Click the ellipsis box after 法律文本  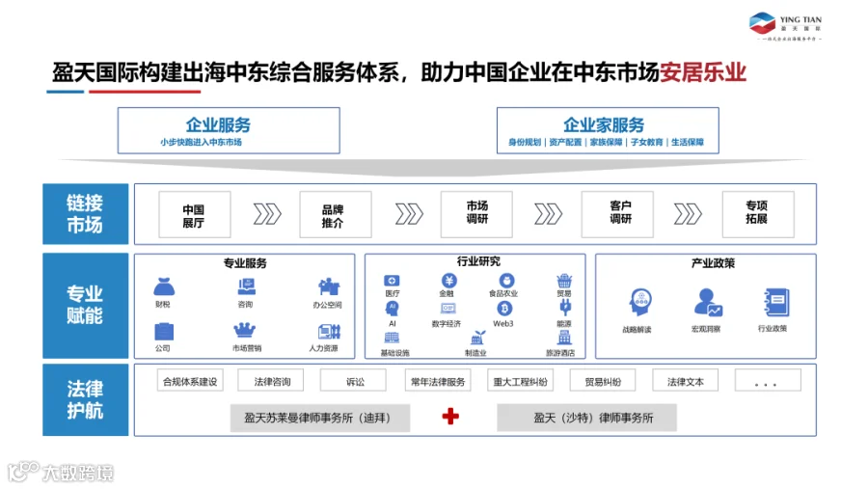click(768, 380)
